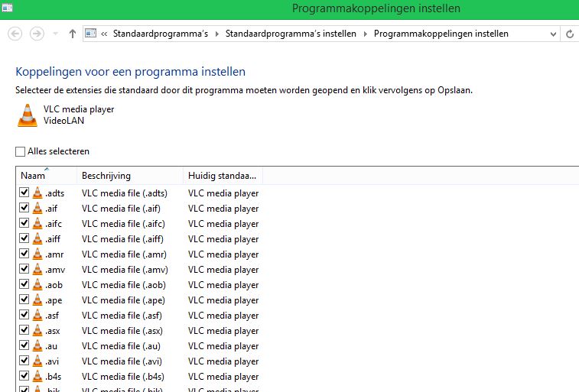Uncheck the .aob extension checkbox
The height and width of the screenshot is (392, 579).
pyautogui.click(x=24, y=284)
